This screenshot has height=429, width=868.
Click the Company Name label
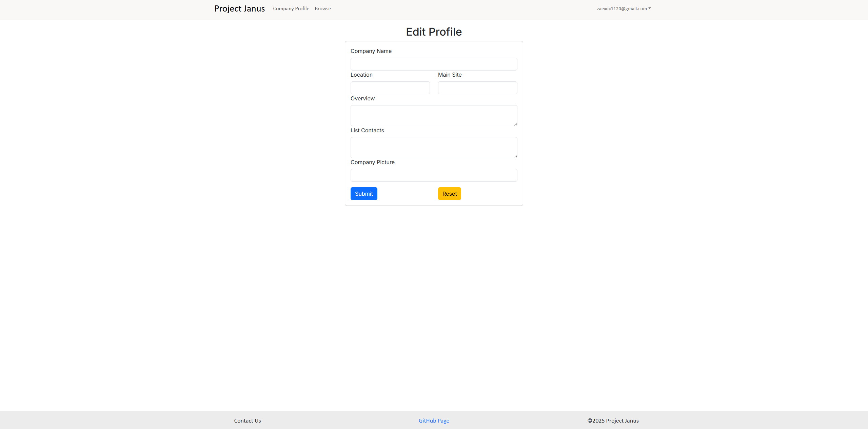(x=371, y=51)
